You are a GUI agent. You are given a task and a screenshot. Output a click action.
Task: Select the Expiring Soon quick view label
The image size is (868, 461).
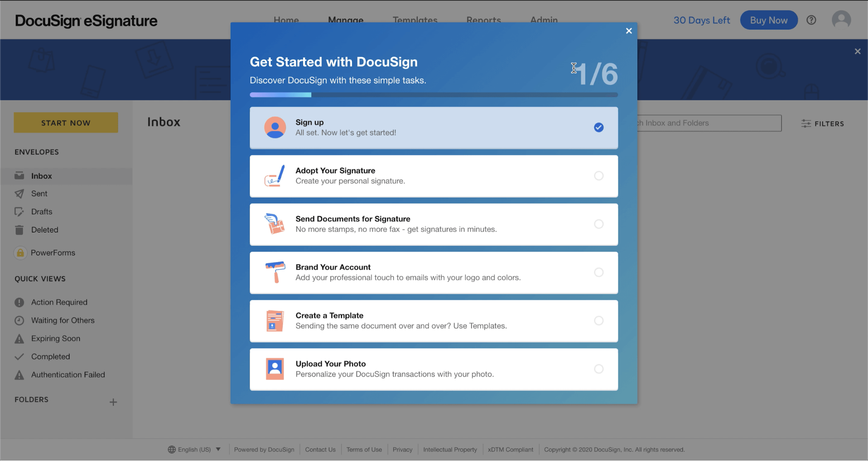point(56,338)
